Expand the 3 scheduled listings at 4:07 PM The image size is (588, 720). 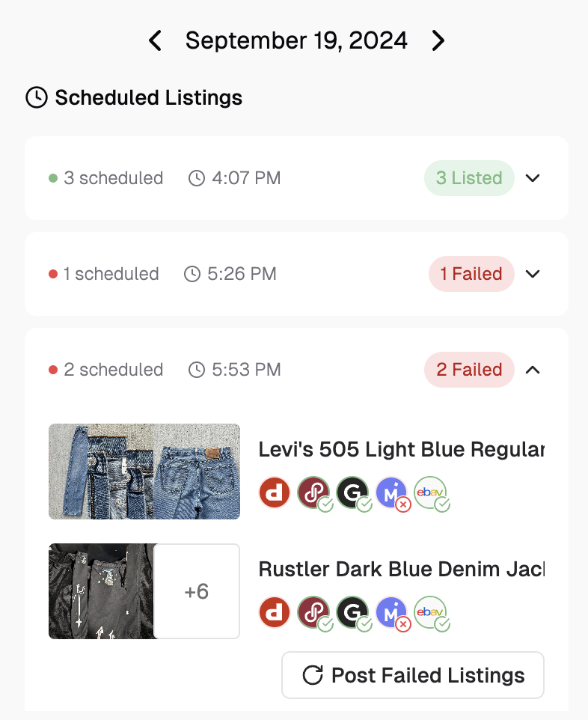click(x=533, y=178)
